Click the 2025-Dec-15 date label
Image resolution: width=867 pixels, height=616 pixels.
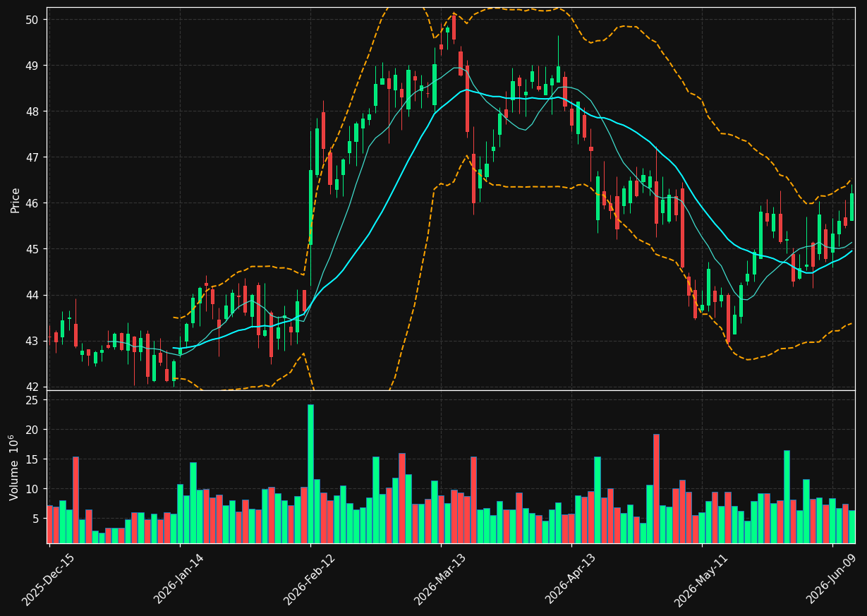tap(48, 579)
